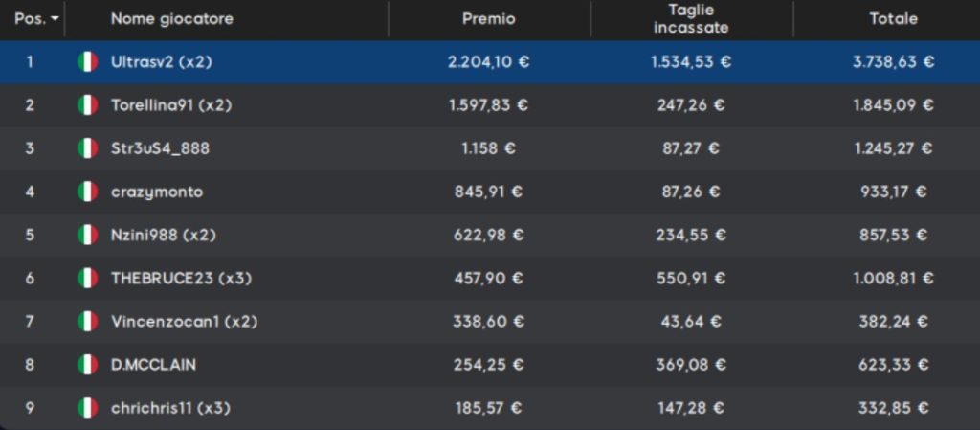Image resolution: width=980 pixels, height=430 pixels.
Task: Select player name Vincenzocan1 (x2)
Action: (185, 321)
